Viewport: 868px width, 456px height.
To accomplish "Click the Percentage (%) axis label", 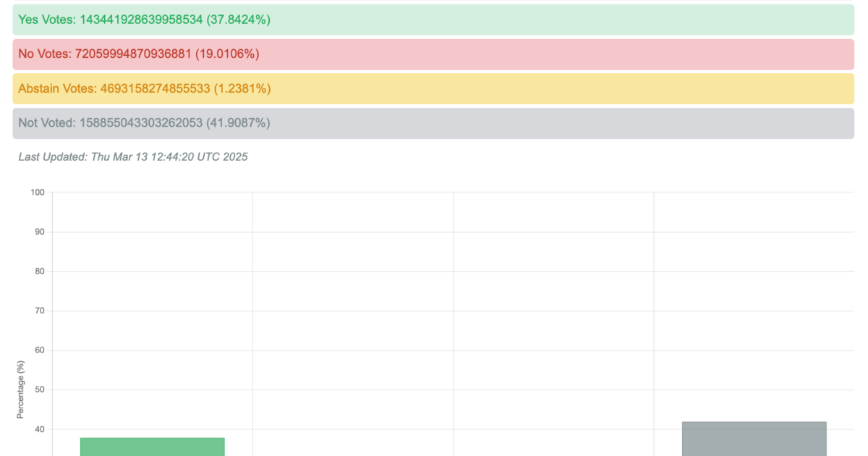I will coord(20,390).
